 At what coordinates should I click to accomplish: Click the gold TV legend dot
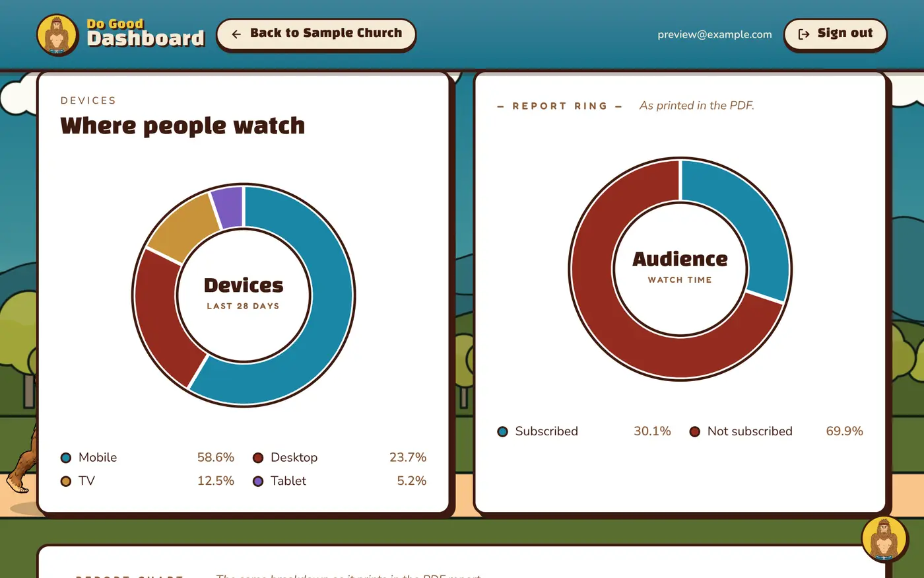(66, 482)
